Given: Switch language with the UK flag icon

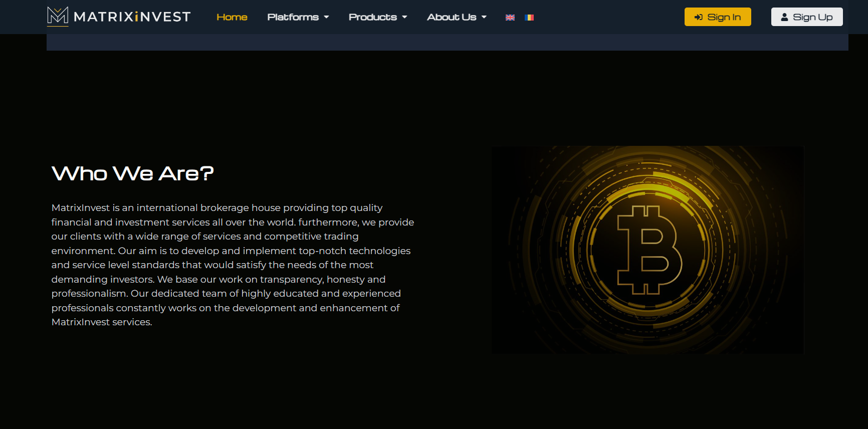Looking at the screenshot, I should click(510, 18).
